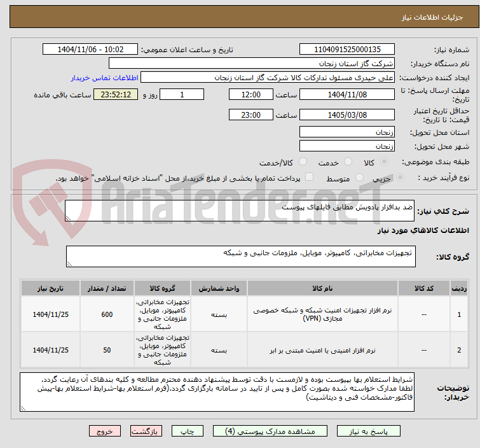This screenshot has width=480, height=448.
Task: Click row 2 unit cell 'بسته'
Action: click(219, 350)
